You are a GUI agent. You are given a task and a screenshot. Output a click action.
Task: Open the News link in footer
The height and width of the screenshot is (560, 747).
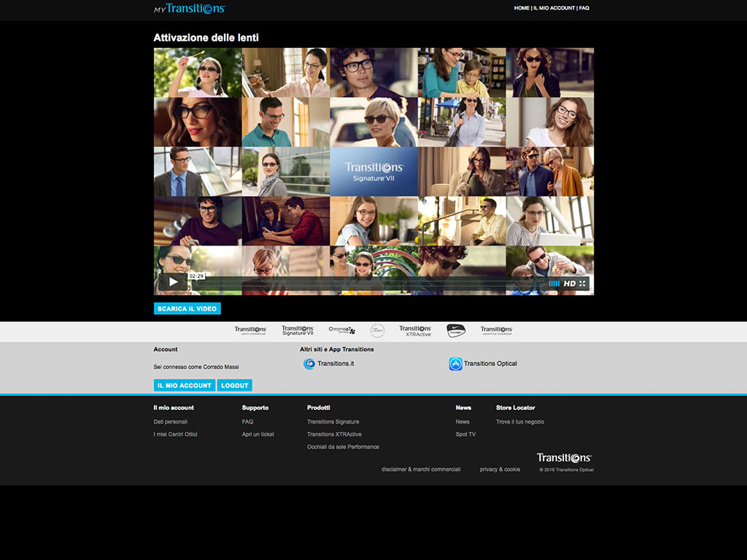pyautogui.click(x=462, y=422)
